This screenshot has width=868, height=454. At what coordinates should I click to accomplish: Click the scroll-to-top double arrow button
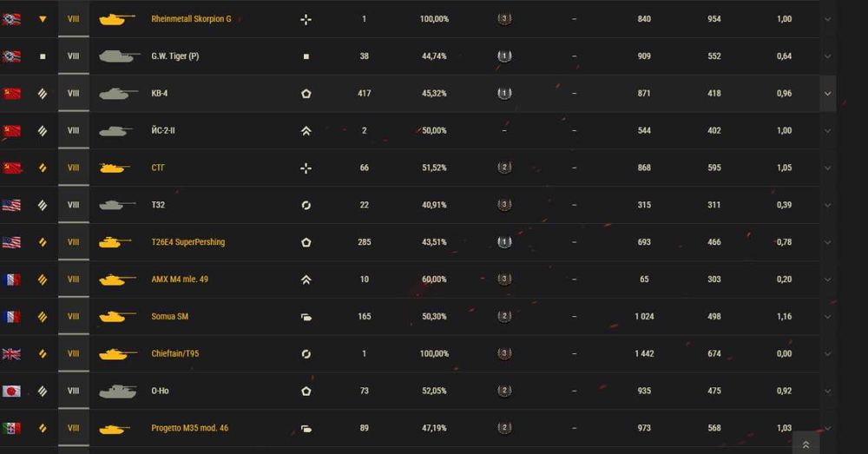coord(806,444)
